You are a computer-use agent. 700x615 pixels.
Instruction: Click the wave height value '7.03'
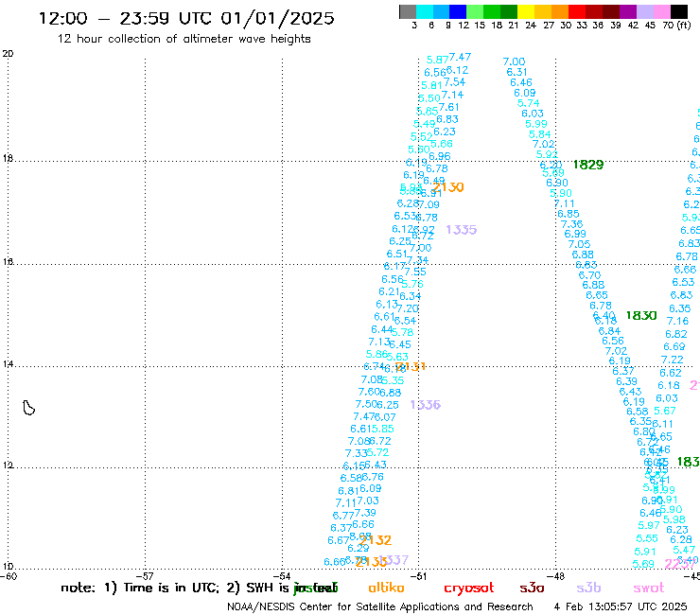click(368, 501)
